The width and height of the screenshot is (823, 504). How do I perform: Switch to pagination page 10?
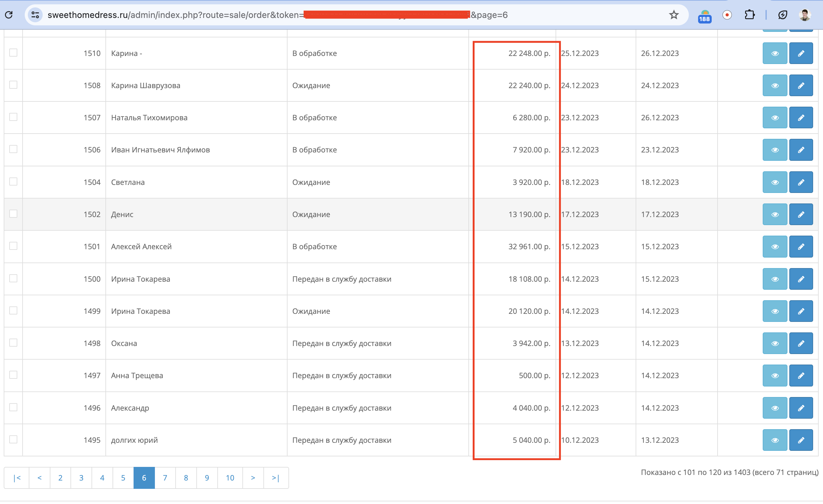click(230, 478)
